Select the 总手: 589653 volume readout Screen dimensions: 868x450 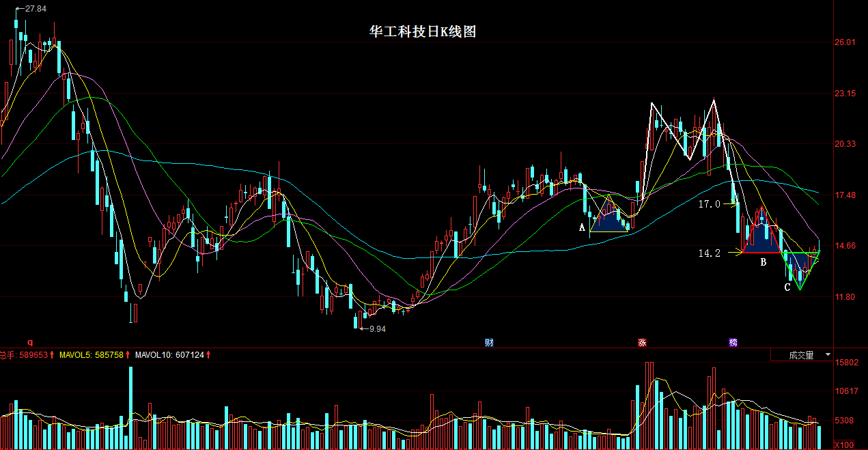point(24,355)
